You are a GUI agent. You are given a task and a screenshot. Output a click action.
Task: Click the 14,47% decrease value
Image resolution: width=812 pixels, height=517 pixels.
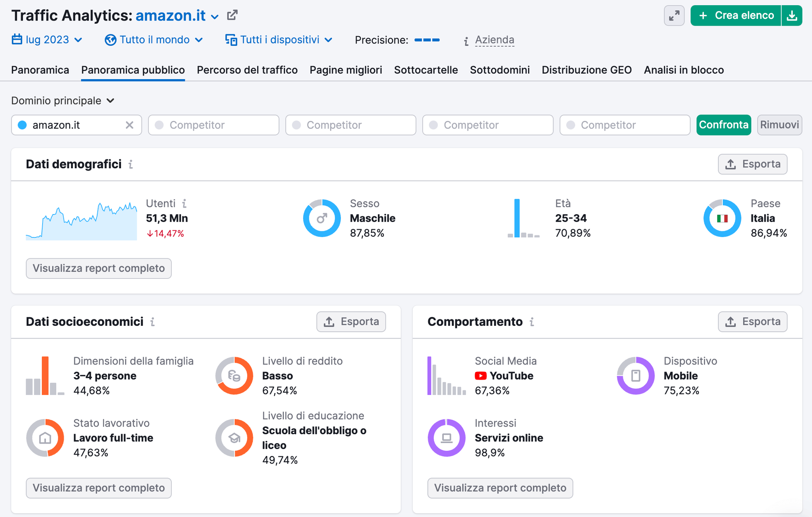coord(165,233)
